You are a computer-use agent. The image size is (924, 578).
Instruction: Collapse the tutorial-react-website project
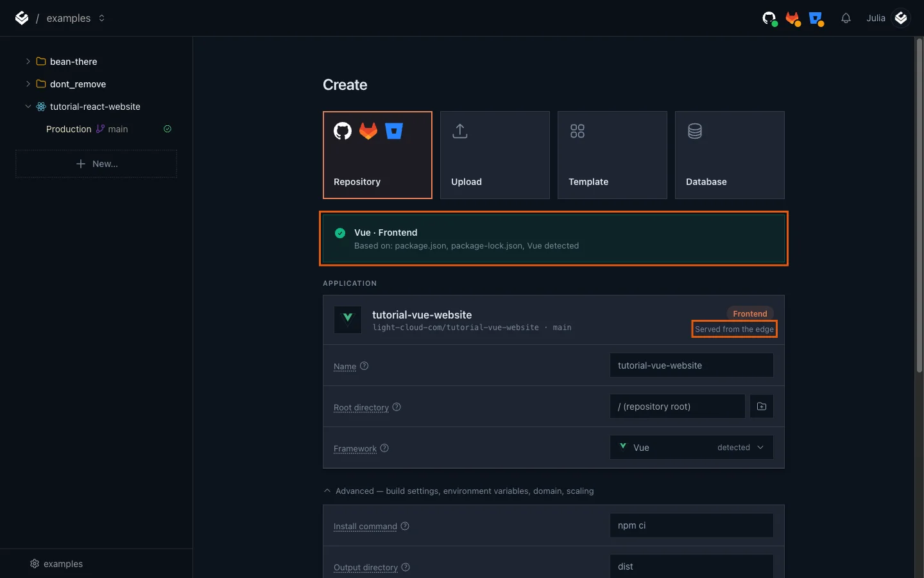coord(28,107)
